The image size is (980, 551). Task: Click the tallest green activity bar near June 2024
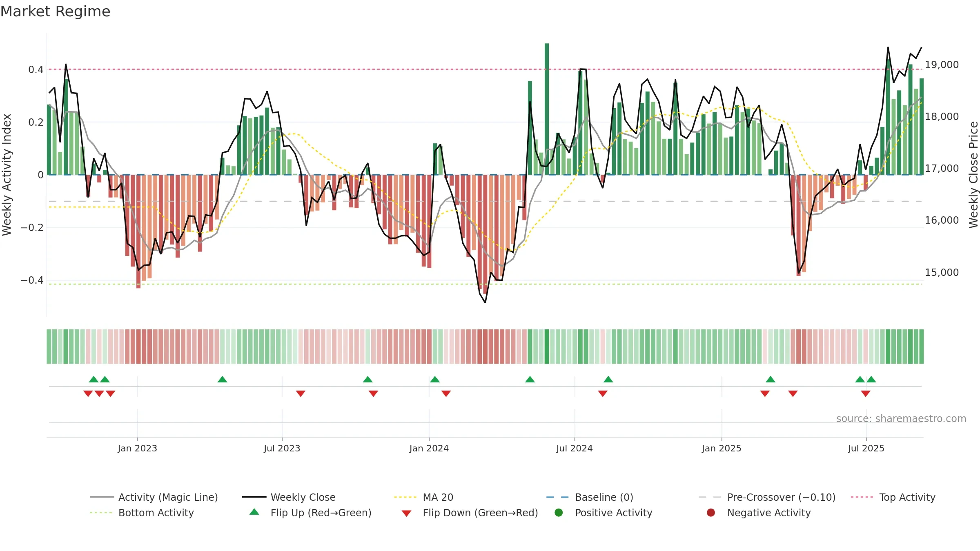[x=547, y=109]
